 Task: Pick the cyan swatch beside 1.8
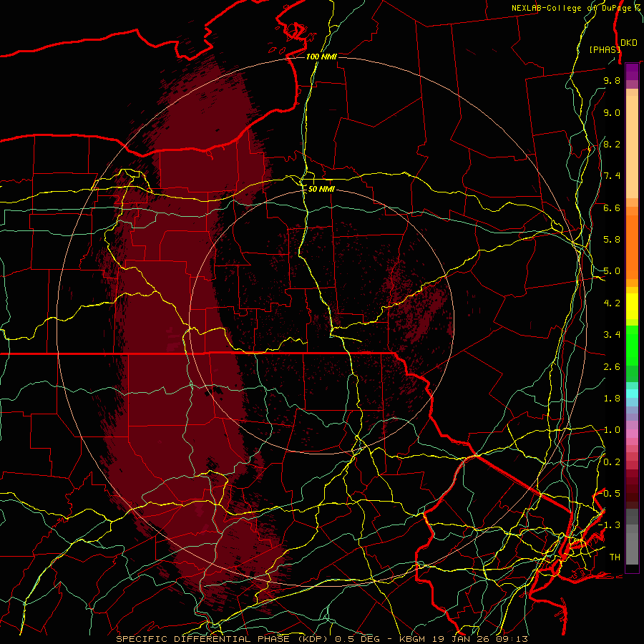pos(632,394)
